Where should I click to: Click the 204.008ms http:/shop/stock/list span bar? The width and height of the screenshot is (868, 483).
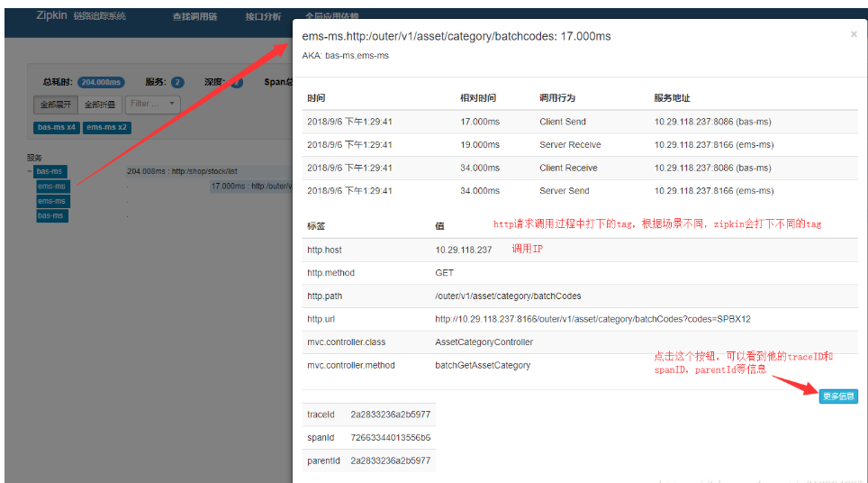coord(209,172)
